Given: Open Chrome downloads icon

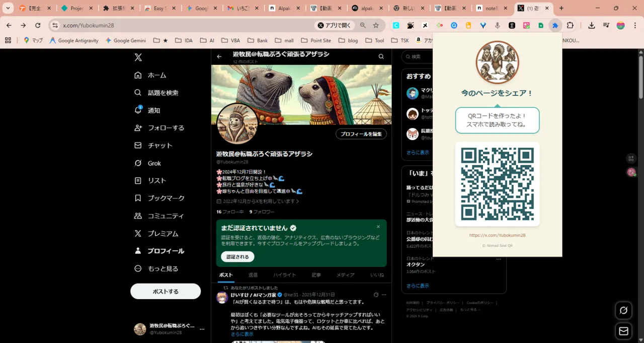Looking at the screenshot, I should point(592,25).
